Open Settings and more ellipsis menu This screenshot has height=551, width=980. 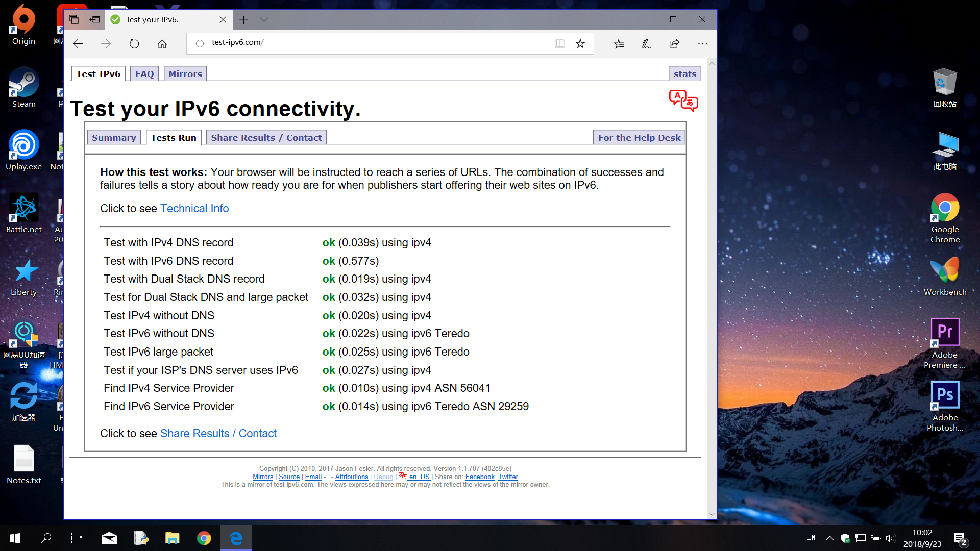(x=703, y=44)
